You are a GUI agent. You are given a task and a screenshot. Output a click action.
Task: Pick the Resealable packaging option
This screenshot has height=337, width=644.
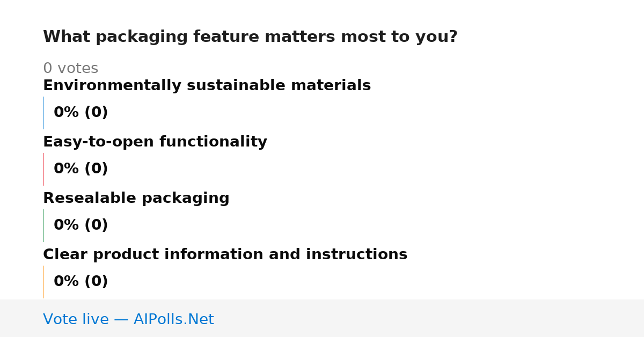[x=136, y=198]
